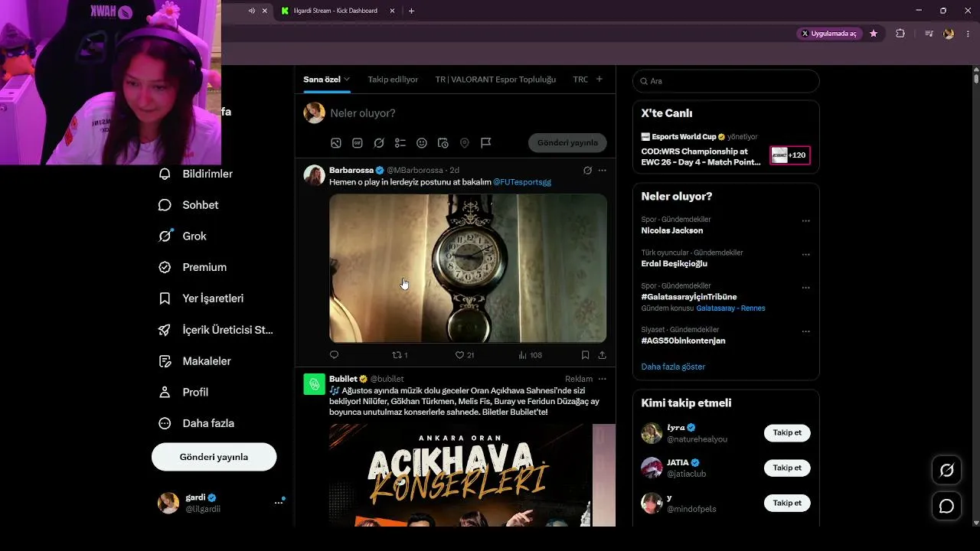The image size is (980, 551).
Task: Open more options for Erdal Beşikçioğlu trend
Action: [x=805, y=254]
